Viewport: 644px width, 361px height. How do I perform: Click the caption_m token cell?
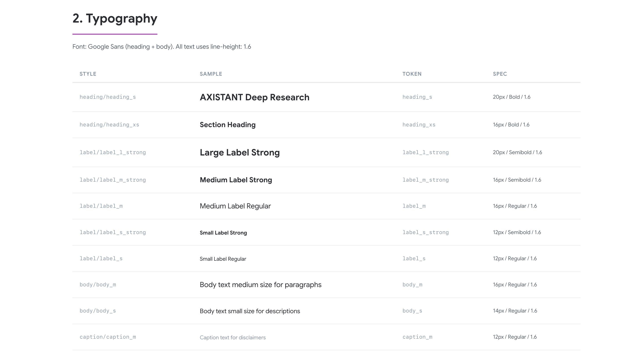click(x=417, y=337)
